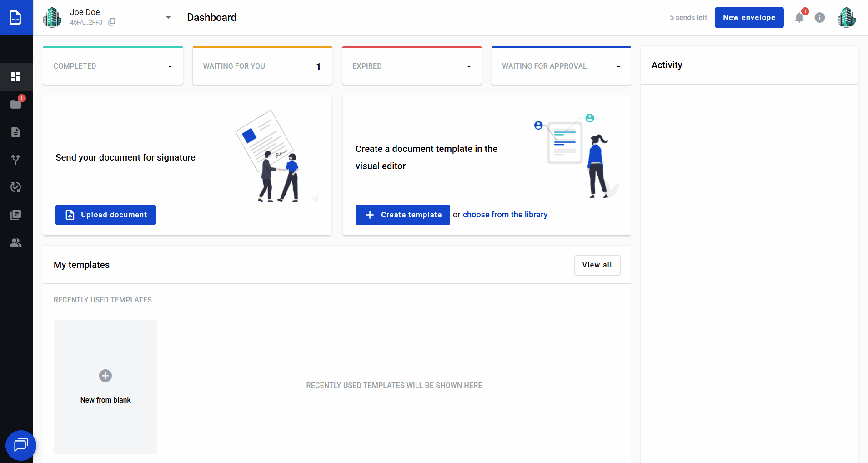Screen dimensions: 868x463
Task: Open the notifications bell
Action: [799, 18]
